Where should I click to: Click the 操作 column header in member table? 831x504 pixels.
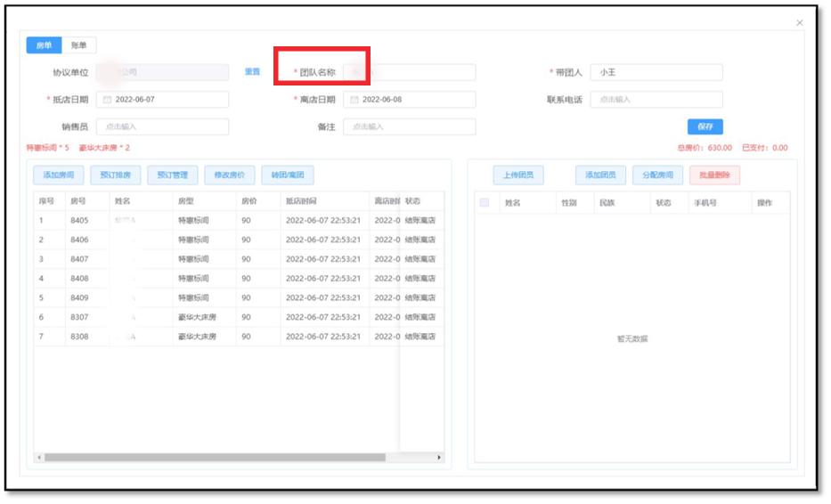coord(765,202)
